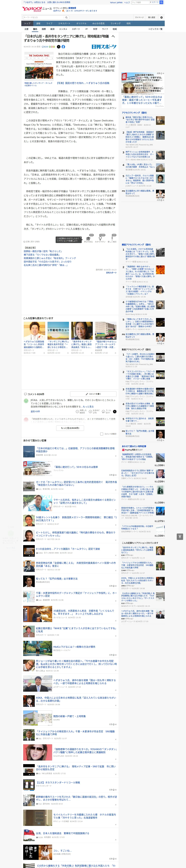Open article 石破首相、アフリカとの新経済圏構想を提唱

(75, 450)
